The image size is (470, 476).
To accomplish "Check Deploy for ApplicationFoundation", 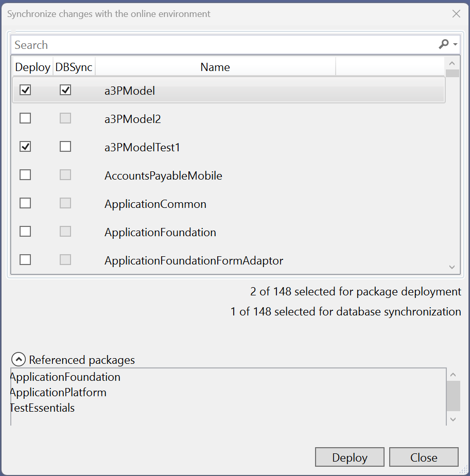I will click(x=25, y=231).
